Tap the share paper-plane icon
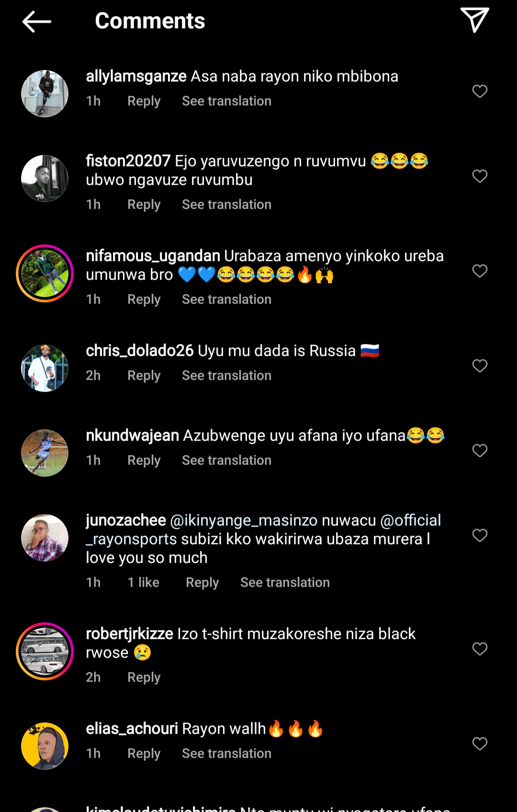The width and height of the screenshot is (517, 812). (474, 20)
